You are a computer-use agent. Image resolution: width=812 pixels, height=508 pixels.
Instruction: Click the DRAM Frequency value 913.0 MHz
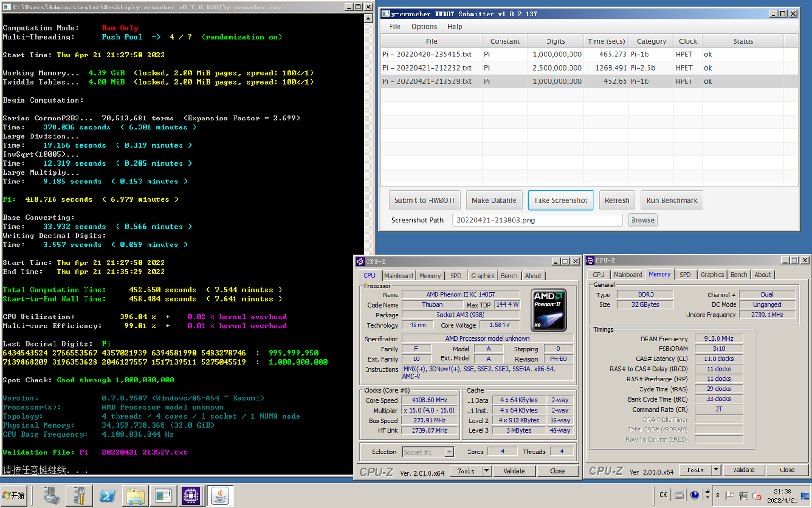(718, 339)
